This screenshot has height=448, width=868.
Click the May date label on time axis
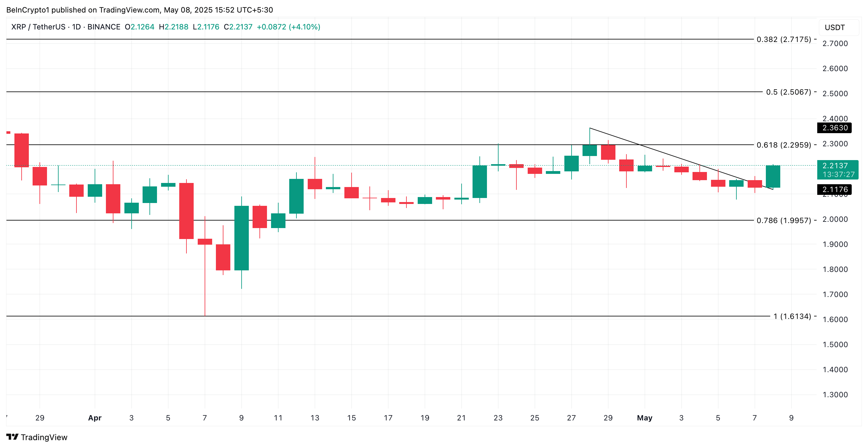point(645,418)
